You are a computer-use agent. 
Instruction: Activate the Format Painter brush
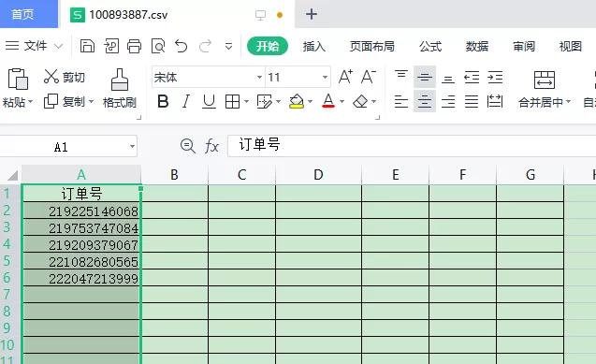coord(120,80)
